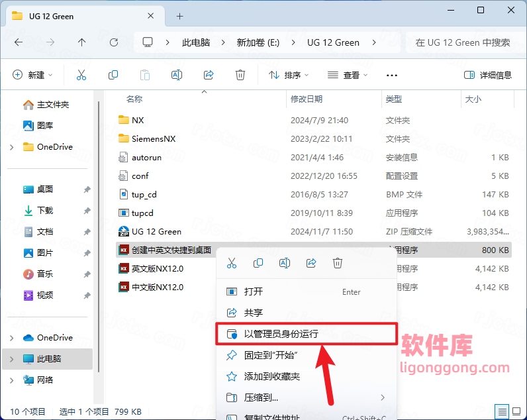Image resolution: width=527 pixels, height=420 pixels.
Task: Select 打开 in the context menu
Action: click(306, 291)
